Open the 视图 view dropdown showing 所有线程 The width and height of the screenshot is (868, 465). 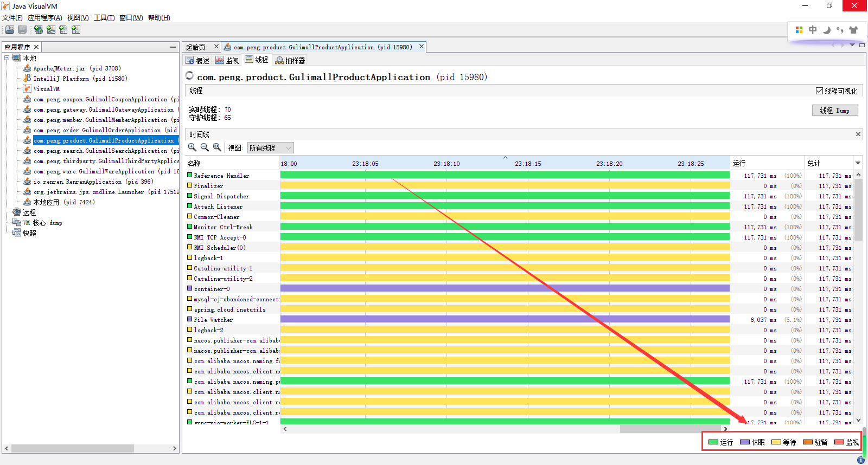click(x=271, y=147)
